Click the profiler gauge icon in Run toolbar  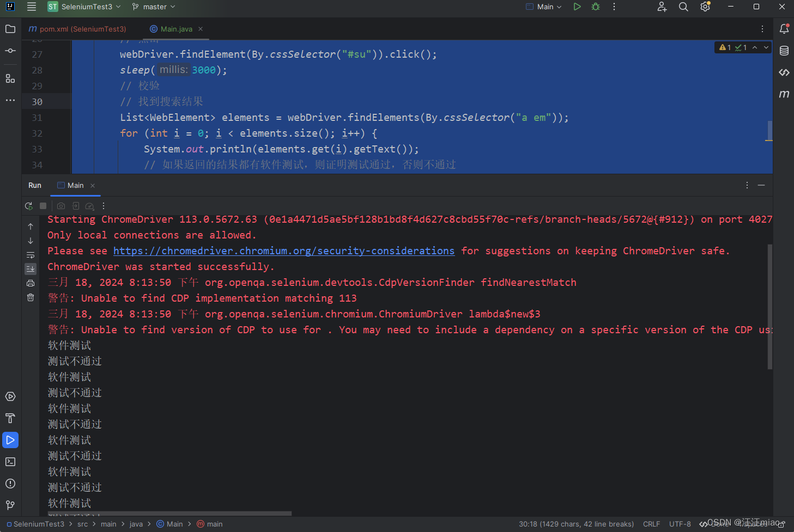tap(90, 206)
